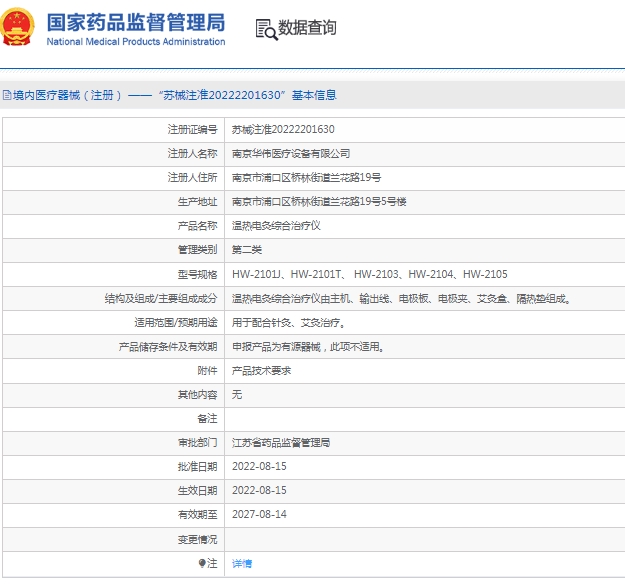Select the 无 value in 其他内容 row
Image resolution: width=625 pixels, height=586 pixels.
237,395
